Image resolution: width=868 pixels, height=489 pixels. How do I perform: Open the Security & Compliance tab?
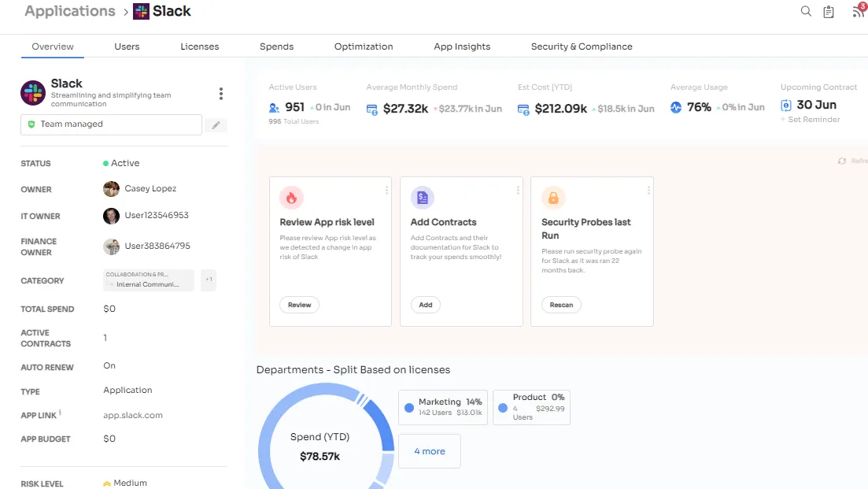point(582,46)
